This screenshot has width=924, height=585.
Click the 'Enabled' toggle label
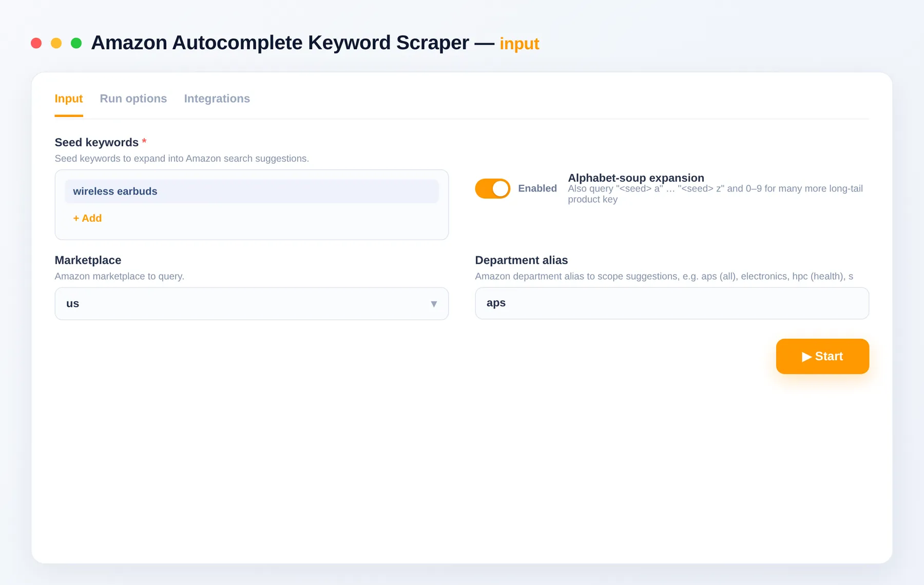click(x=537, y=188)
